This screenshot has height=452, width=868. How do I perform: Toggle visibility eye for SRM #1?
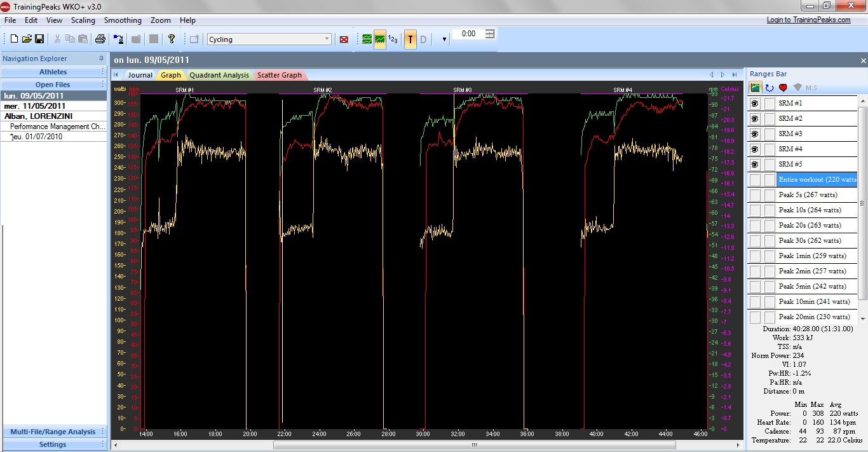coord(755,103)
